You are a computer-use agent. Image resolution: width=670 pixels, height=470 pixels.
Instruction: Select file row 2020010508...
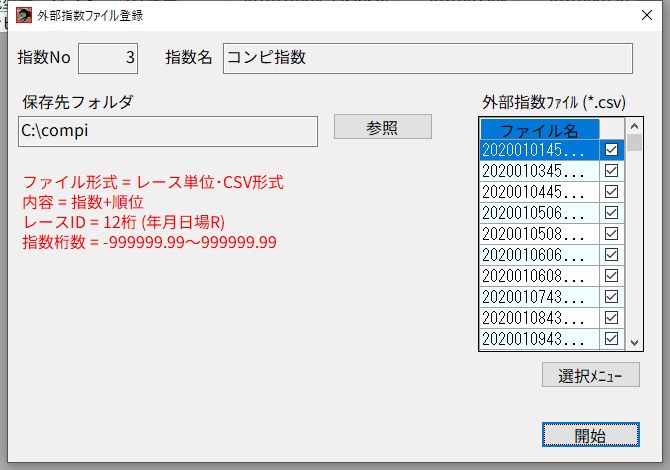pyautogui.click(x=540, y=234)
